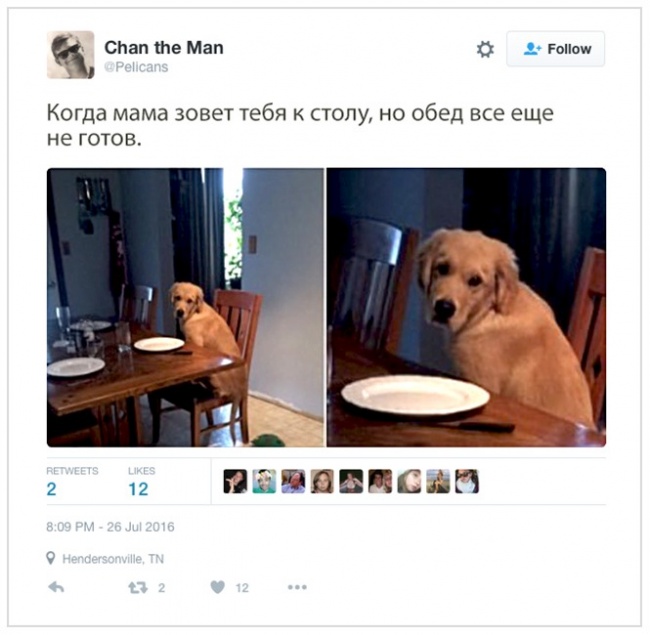Image resolution: width=650 pixels, height=635 pixels.
Task: Open the 8:09 PM - 26 Jul 2016 timestamp
Action: coord(110,527)
